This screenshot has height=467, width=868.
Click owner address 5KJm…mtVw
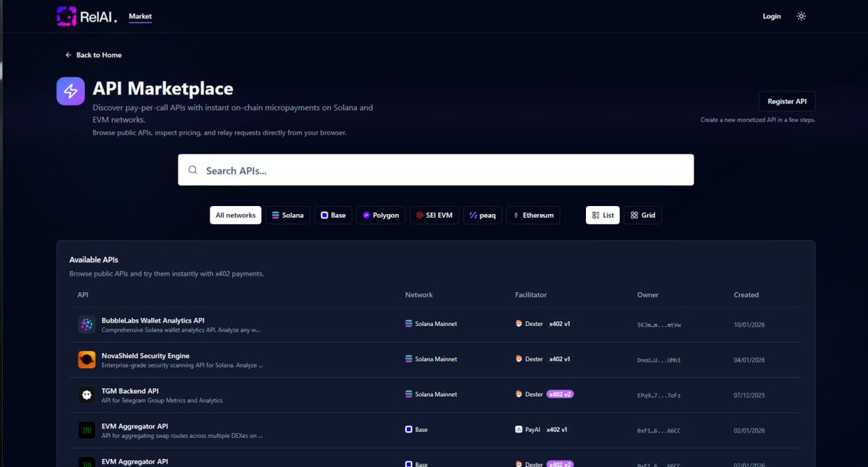659,325
